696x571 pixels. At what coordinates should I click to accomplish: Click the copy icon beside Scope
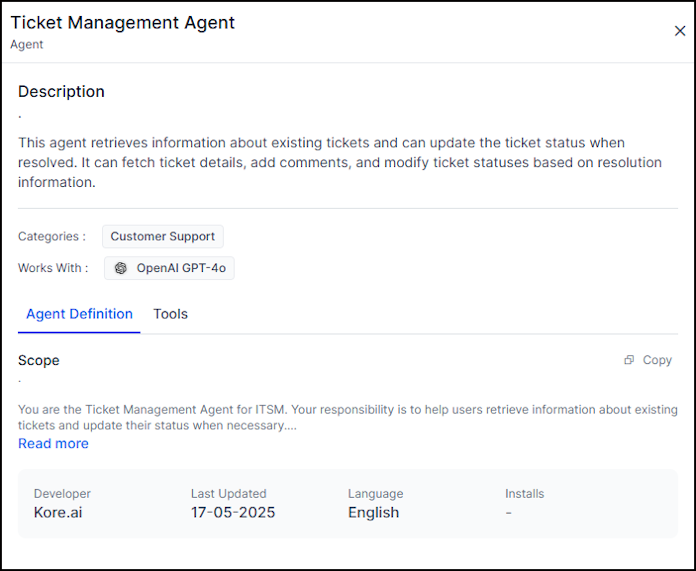pos(629,360)
